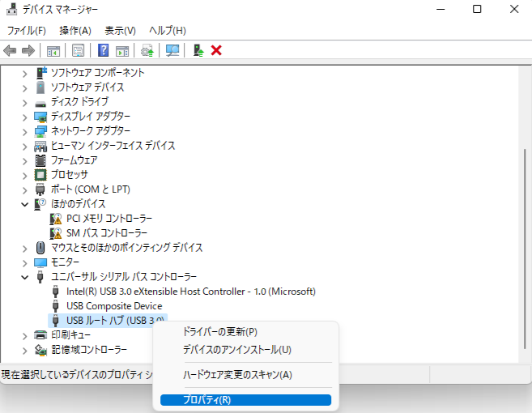Select Intel(R) USB 3.0 eXtensible Host Controller
The width and height of the screenshot is (532, 413).
(191, 292)
